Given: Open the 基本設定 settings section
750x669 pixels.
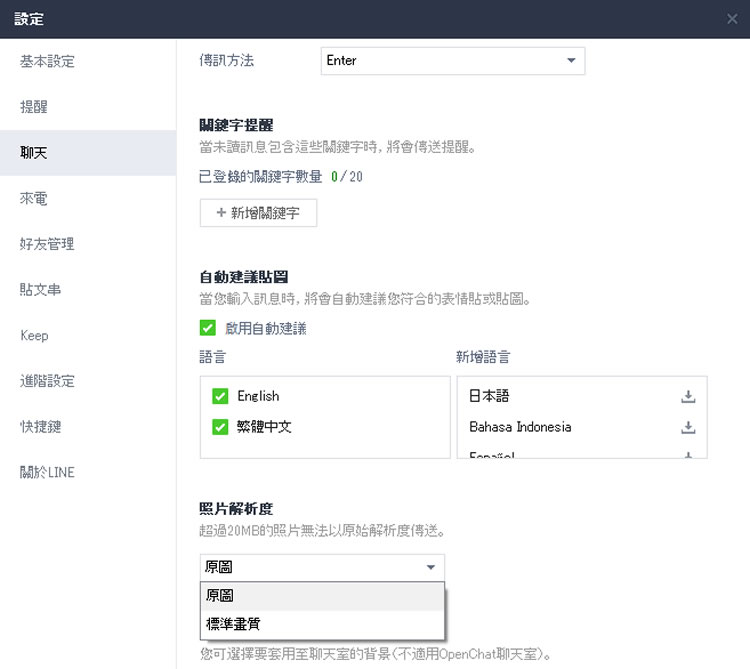Looking at the screenshot, I should (48, 62).
